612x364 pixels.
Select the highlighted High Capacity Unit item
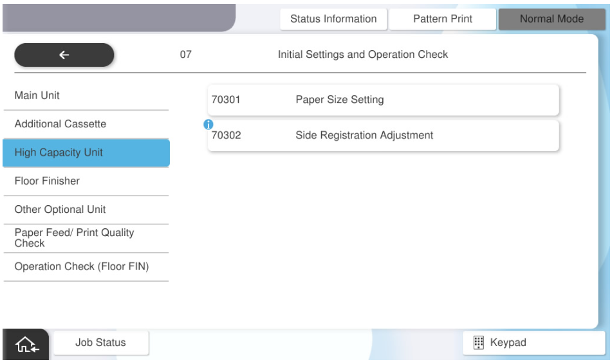click(85, 153)
